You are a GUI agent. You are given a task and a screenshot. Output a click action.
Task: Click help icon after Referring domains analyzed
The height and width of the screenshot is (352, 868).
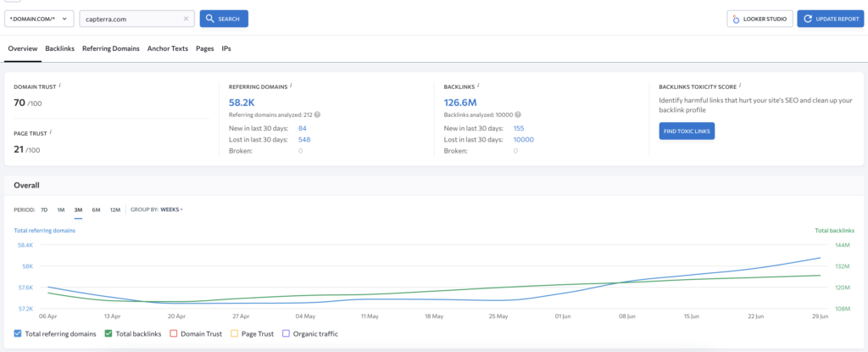[x=318, y=115]
